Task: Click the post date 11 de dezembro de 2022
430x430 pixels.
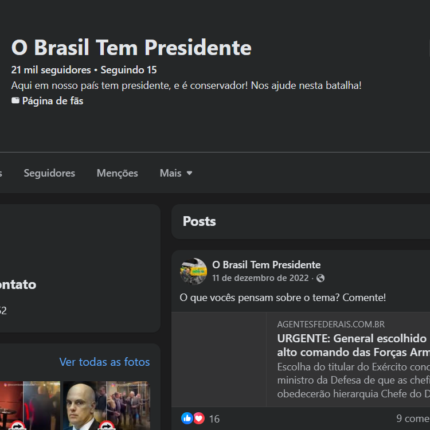Action: pyautogui.click(x=260, y=278)
